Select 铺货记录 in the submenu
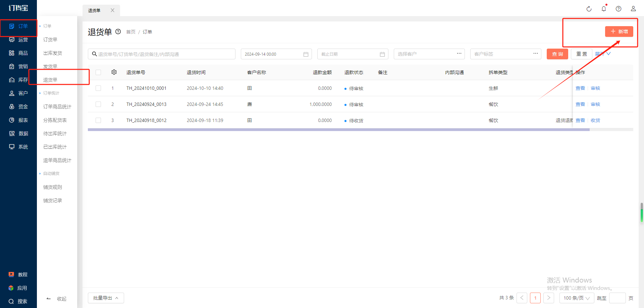The image size is (644, 308). point(53,200)
